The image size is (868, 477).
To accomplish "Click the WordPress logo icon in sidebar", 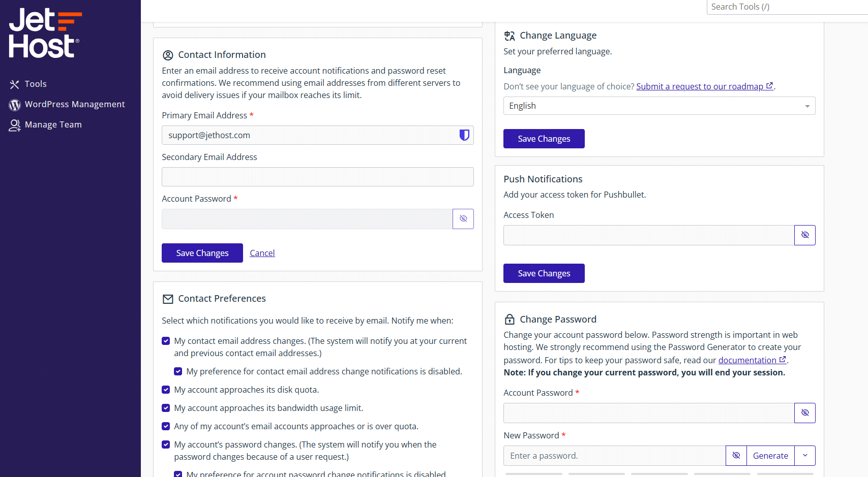I will click(x=15, y=105).
